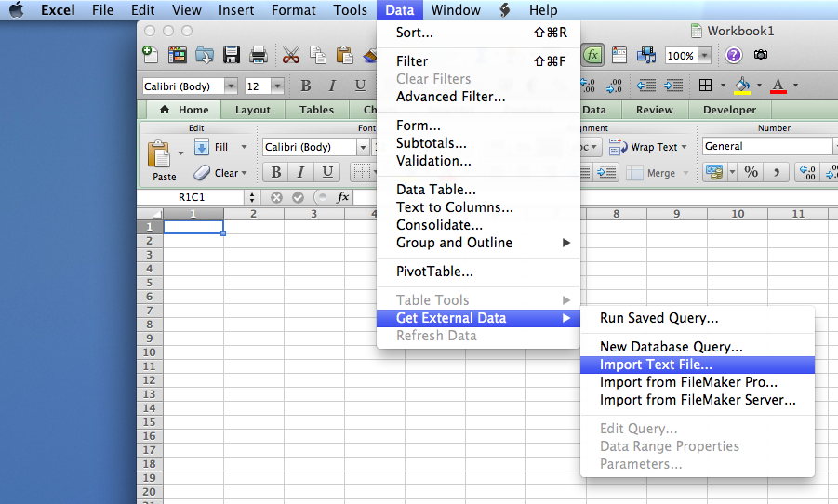Open the Help purple question mark
The image size is (838, 504).
point(733,55)
